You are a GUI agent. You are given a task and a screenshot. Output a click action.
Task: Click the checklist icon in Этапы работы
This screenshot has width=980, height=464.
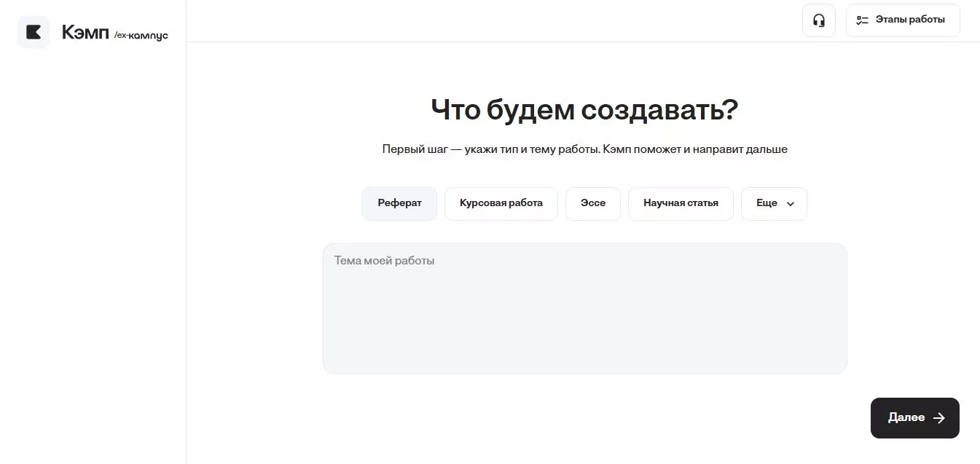click(862, 20)
